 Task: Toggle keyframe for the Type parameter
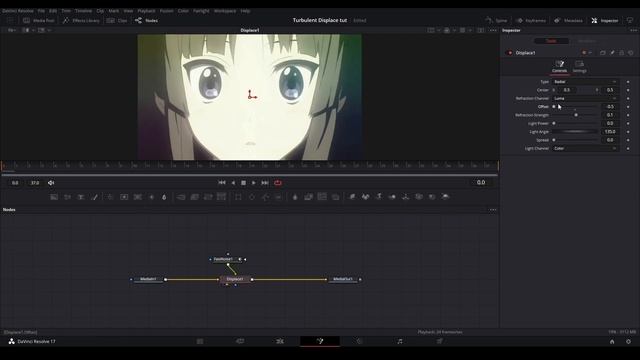click(628, 82)
